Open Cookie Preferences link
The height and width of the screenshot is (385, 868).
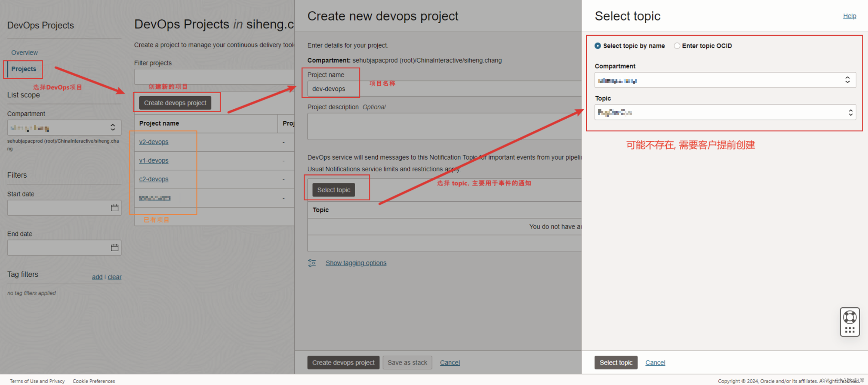(x=94, y=381)
